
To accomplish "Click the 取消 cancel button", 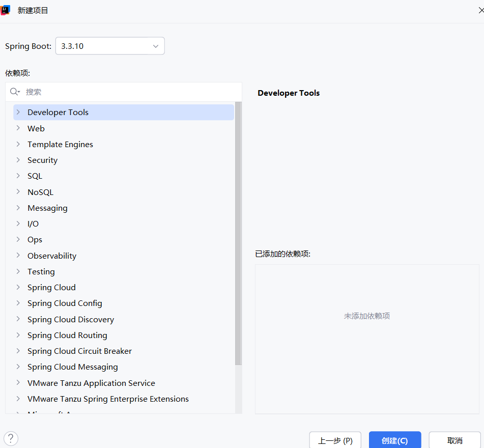I will 454,440.
